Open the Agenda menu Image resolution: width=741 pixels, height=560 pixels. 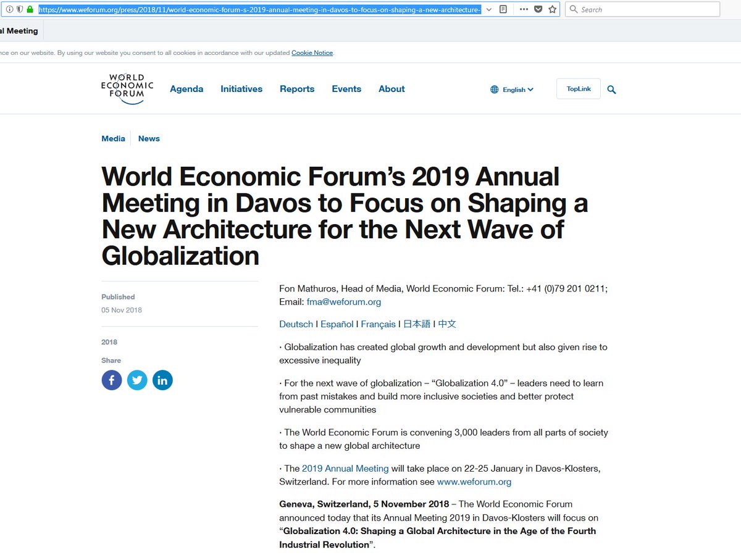click(x=186, y=89)
